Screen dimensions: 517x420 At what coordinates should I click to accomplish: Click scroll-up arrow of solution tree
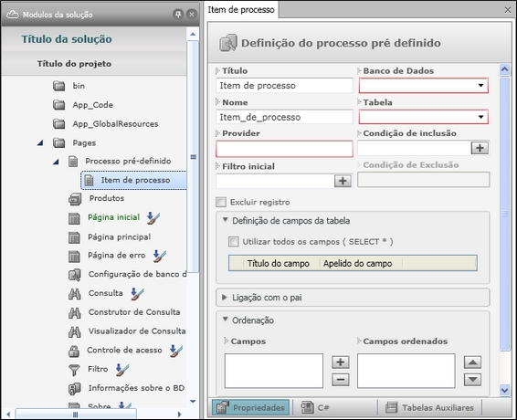click(x=193, y=34)
